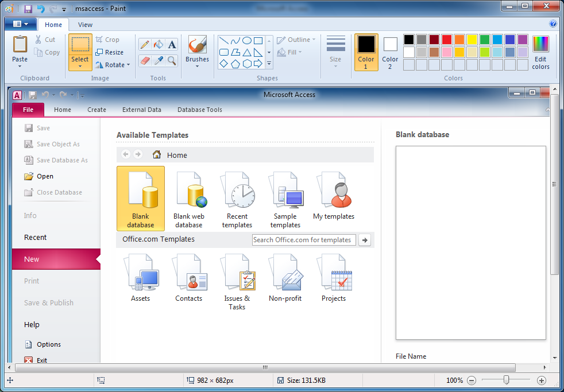Image resolution: width=564 pixels, height=392 pixels.
Task: Switch to the View tab
Action: pos(85,25)
